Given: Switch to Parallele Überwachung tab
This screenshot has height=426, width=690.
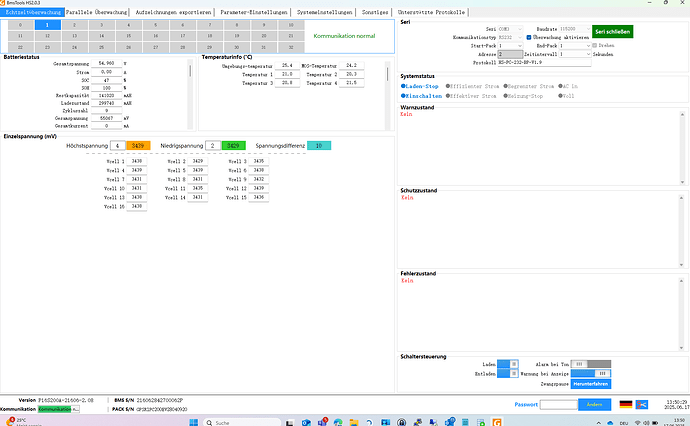Looking at the screenshot, I should 96,12.
